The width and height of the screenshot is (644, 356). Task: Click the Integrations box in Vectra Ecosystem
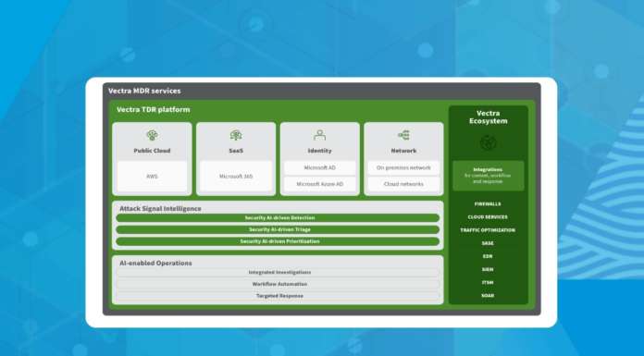point(488,176)
